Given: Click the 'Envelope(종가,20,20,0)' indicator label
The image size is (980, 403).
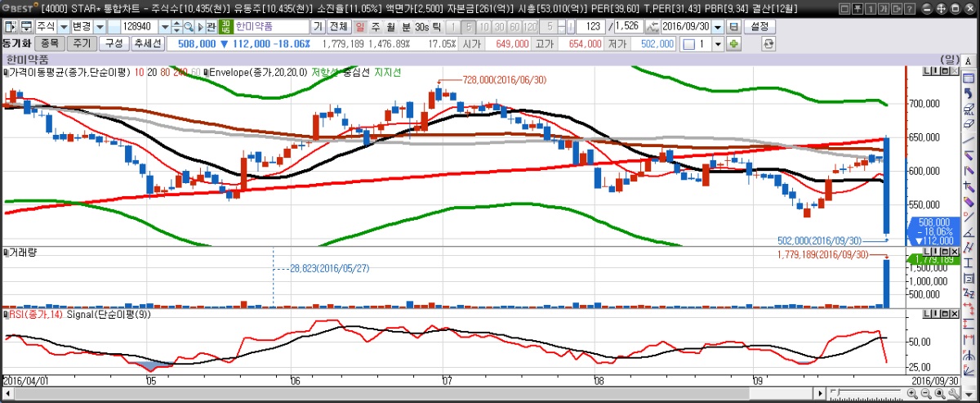Looking at the screenshot, I should pos(259,72).
